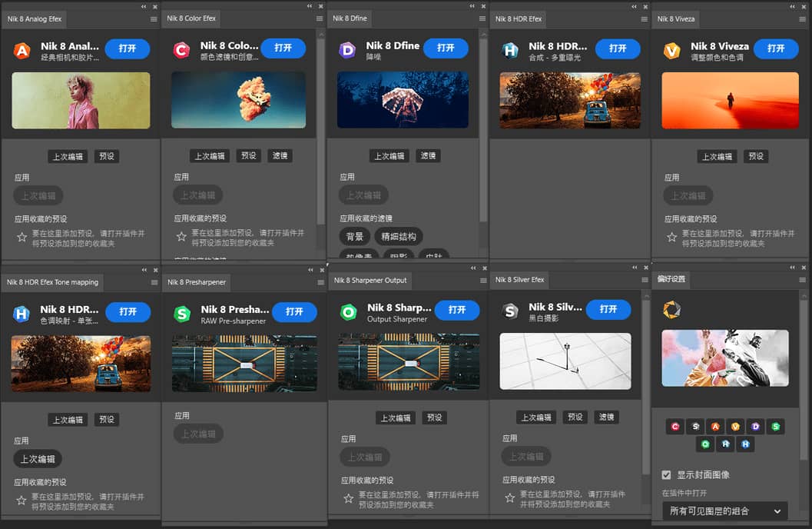Select the Nik 8 Sharpener Output panel tab
812x529 pixels.
(x=370, y=281)
